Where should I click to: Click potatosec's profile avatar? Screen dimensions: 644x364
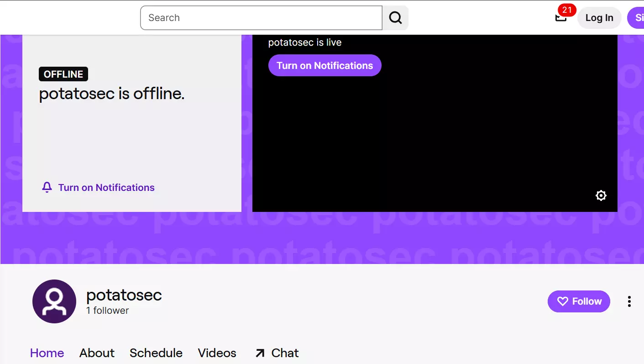coord(54,301)
